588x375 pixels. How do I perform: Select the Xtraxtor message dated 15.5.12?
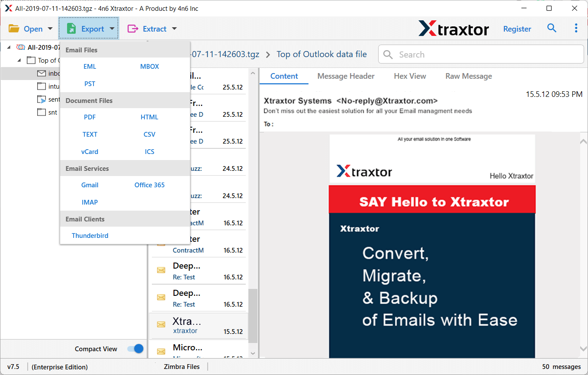(x=199, y=326)
